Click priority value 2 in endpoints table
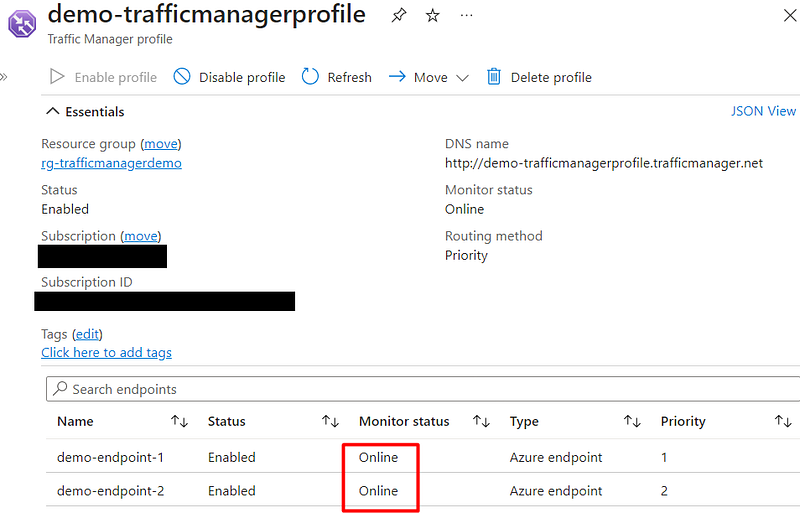The height and width of the screenshot is (517, 800). pos(664,491)
